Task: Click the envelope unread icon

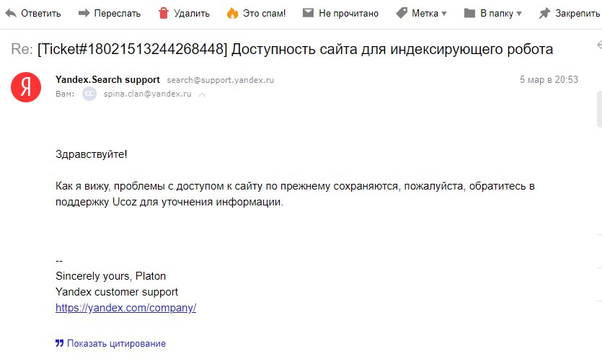Action: [308, 13]
